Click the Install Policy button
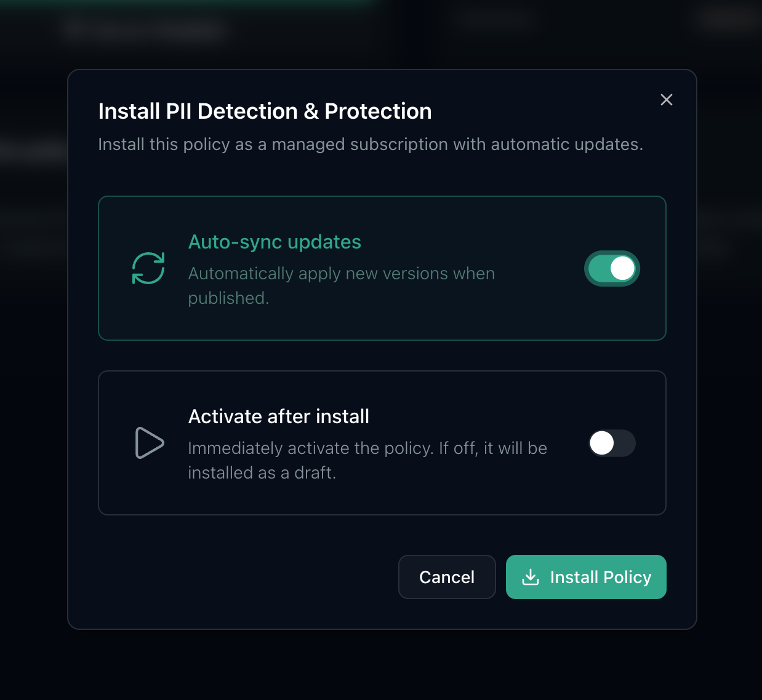762x700 pixels. point(585,577)
